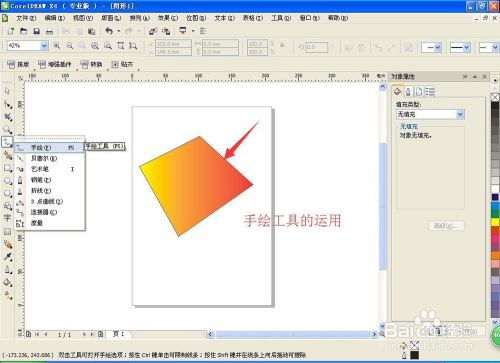Choose 连接器 (Connector) from flyout

pyautogui.click(x=49, y=212)
